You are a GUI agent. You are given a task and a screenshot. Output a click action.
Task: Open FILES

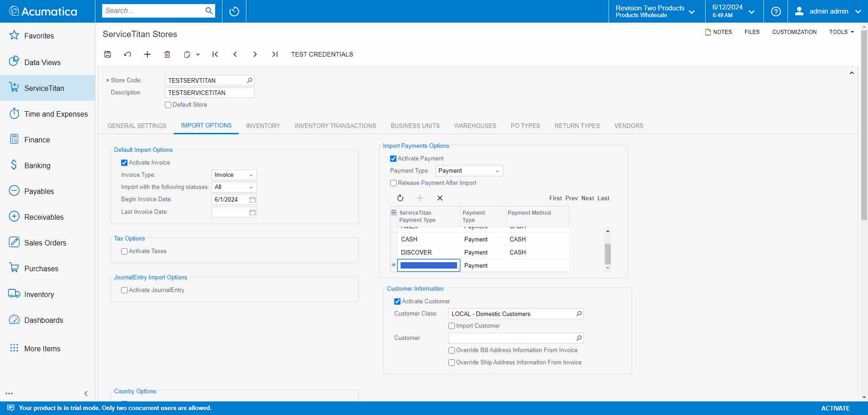point(752,32)
